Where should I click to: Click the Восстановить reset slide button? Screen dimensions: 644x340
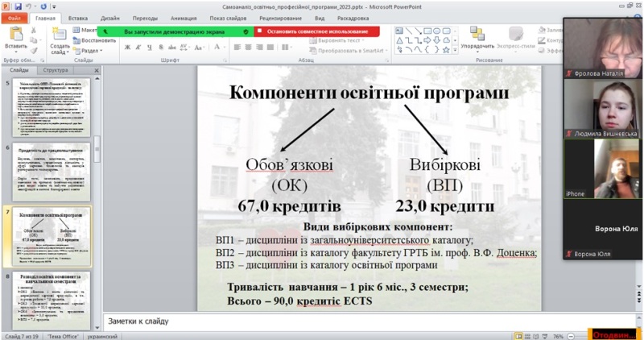(94, 40)
